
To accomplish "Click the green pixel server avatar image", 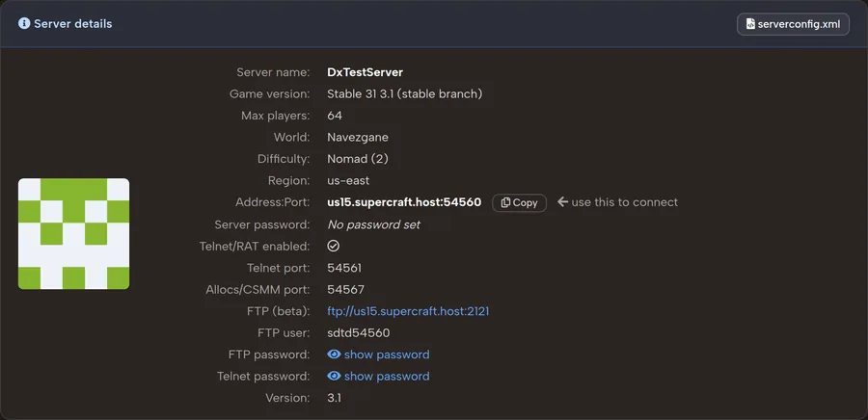I will point(73,234).
